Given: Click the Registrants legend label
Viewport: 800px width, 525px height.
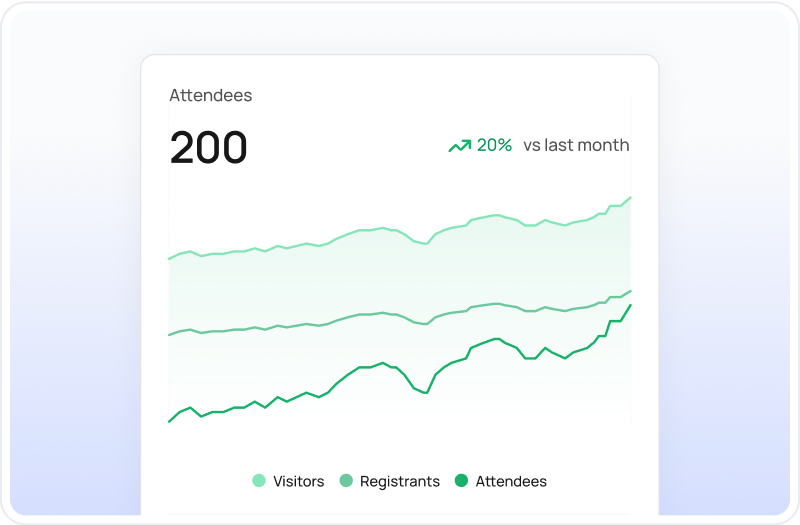Looking at the screenshot, I should [x=399, y=482].
